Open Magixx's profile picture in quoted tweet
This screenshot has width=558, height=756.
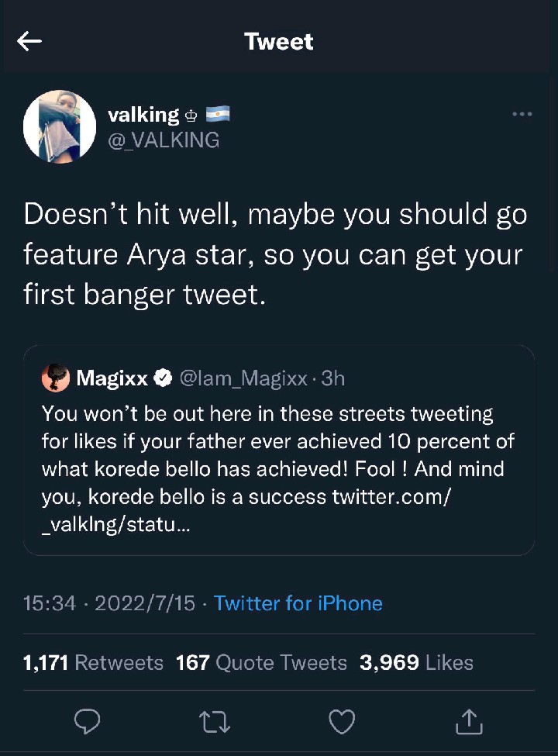tap(55, 378)
